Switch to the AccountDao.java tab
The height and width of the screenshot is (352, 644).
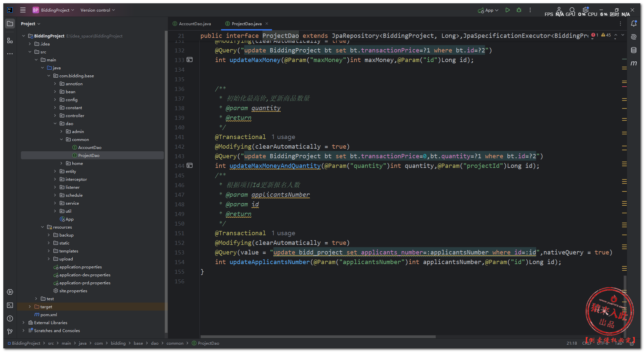(195, 24)
